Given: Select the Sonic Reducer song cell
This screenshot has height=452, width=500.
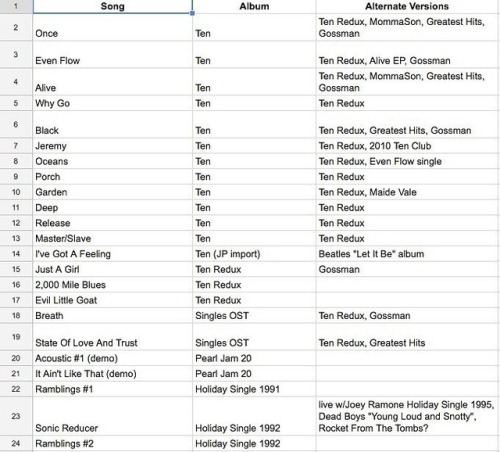Looking at the screenshot, I should coord(113,416).
